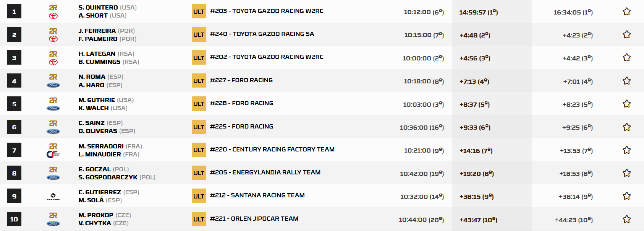
Task: Open #212 Santana Racing Team details
Action: [257, 195]
